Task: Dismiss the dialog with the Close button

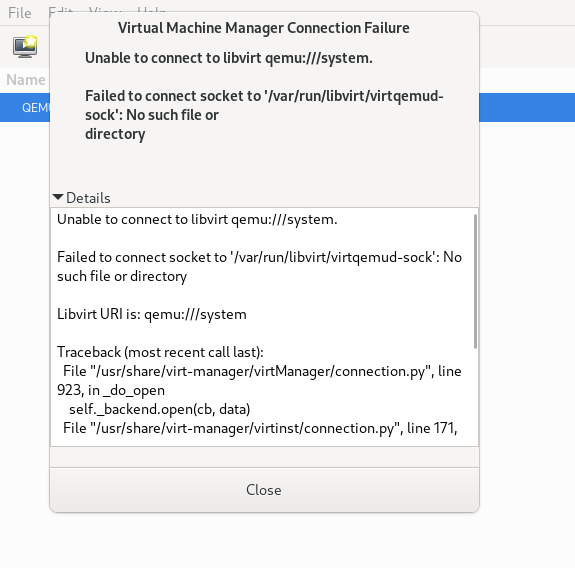Action: (264, 490)
